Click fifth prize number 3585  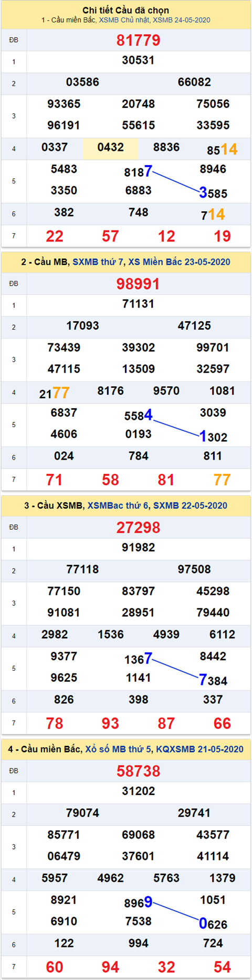click(213, 193)
